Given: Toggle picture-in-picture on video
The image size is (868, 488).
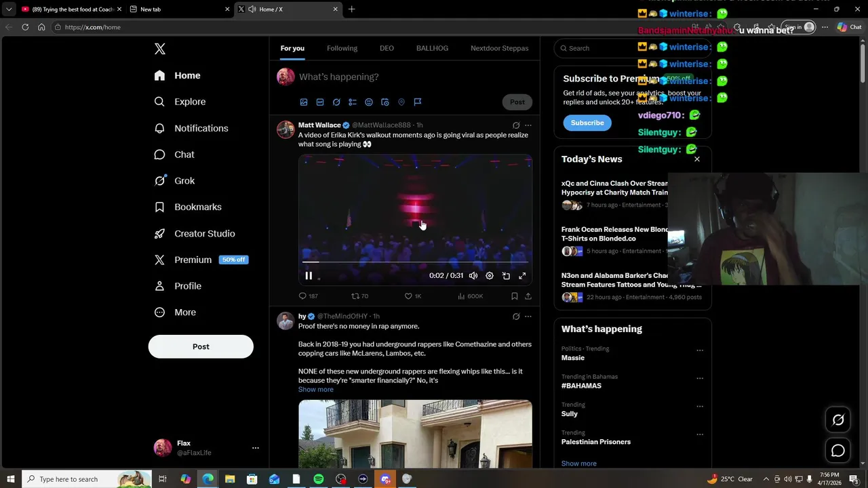Looking at the screenshot, I should 506,276.
